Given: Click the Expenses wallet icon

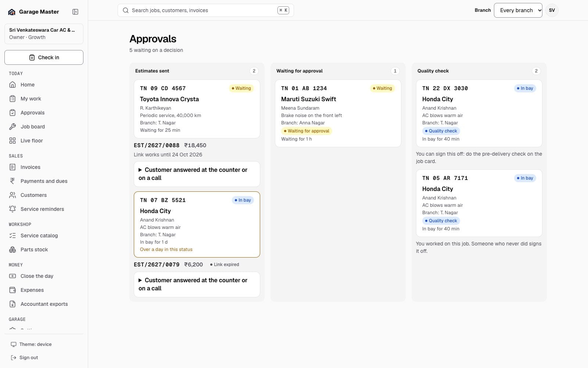Looking at the screenshot, I should click(12, 290).
